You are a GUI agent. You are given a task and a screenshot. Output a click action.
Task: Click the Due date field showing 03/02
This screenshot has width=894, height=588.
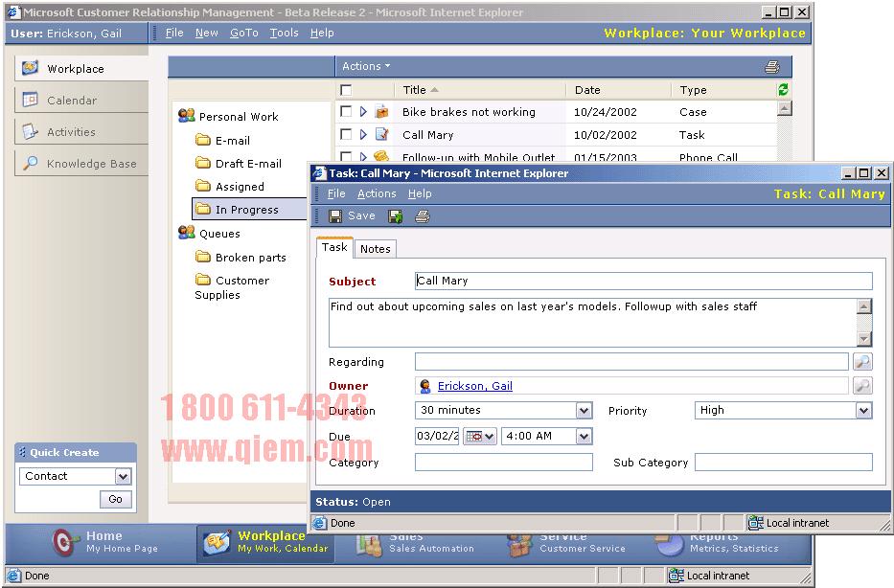click(437, 437)
